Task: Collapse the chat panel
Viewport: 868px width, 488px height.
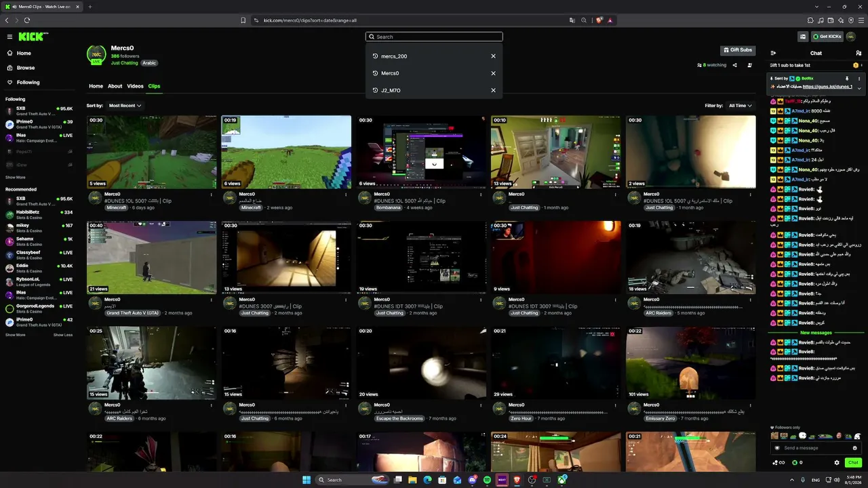Action: pyautogui.click(x=773, y=53)
